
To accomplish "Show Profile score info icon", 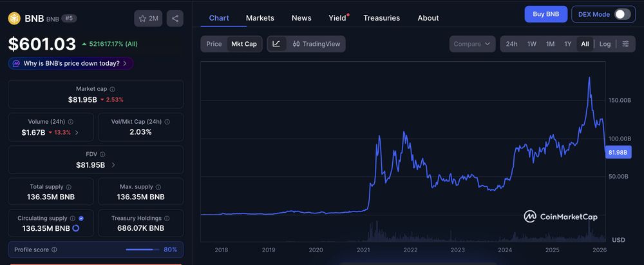I will [x=54, y=250].
